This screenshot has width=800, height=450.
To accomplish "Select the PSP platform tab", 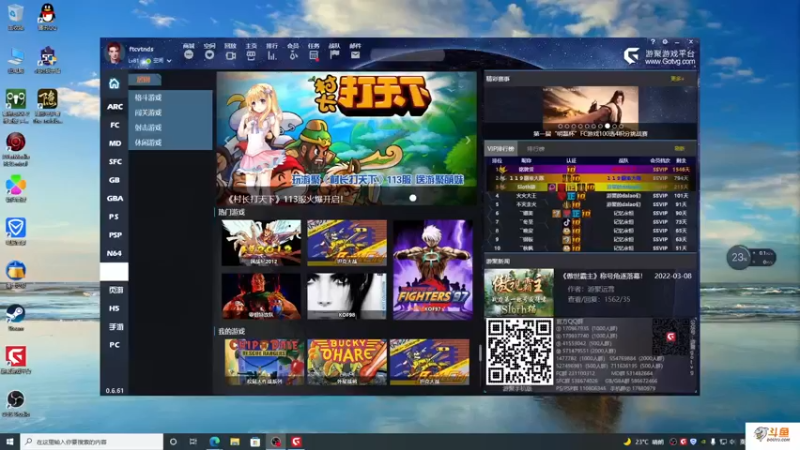I will pyautogui.click(x=115, y=235).
